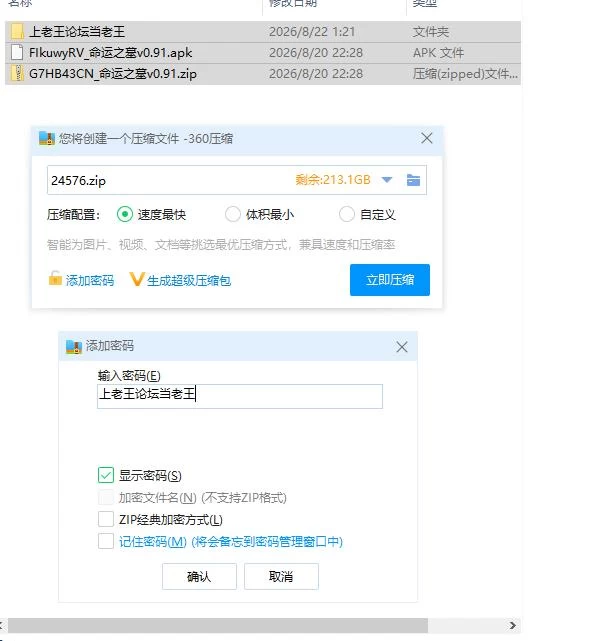Select file FIkuwyRV_命运之墓v0.91.apk
This screenshot has width=595, height=641.
tap(110, 53)
